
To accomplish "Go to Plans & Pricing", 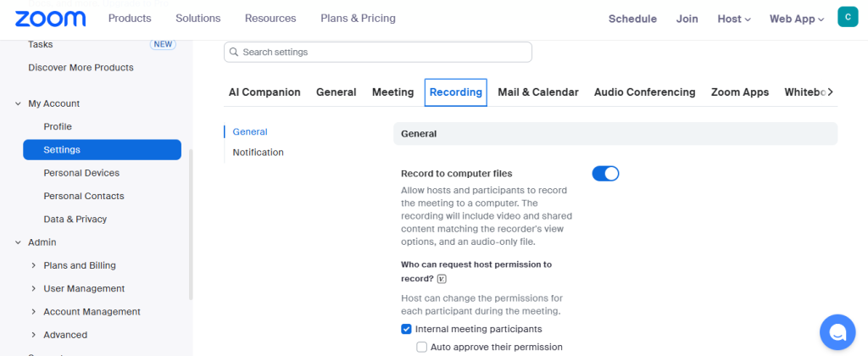I will (359, 19).
